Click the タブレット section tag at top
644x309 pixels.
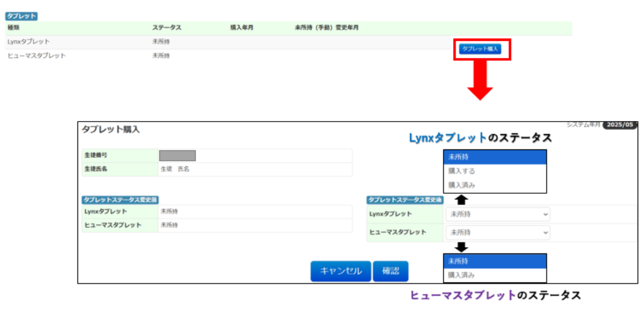click(22, 16)
